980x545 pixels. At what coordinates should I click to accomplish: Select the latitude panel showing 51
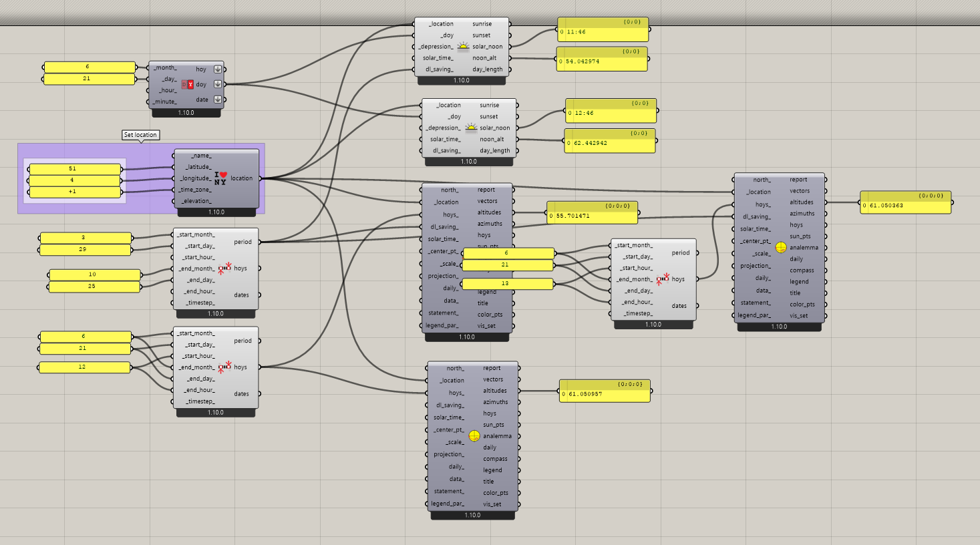click(x=74, y=169)
